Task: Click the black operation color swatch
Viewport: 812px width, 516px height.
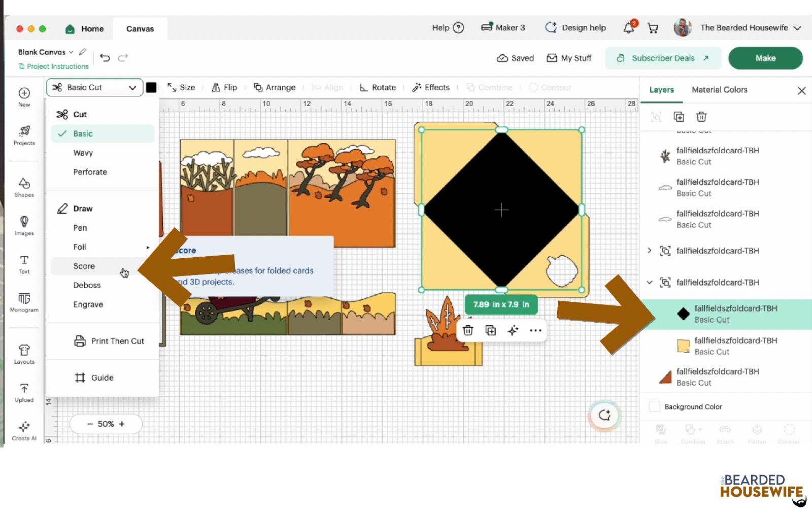Action: (x=151, y=87)
